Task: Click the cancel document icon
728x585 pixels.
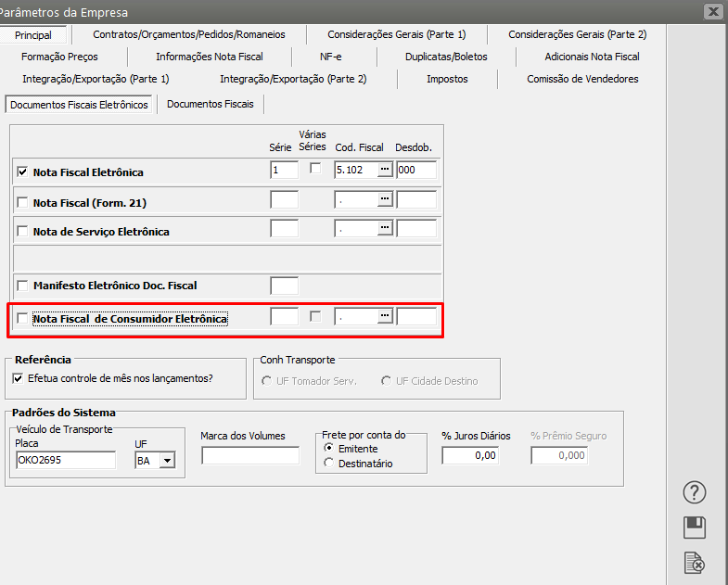Action: pyautogui.click(x=695, y=562)
